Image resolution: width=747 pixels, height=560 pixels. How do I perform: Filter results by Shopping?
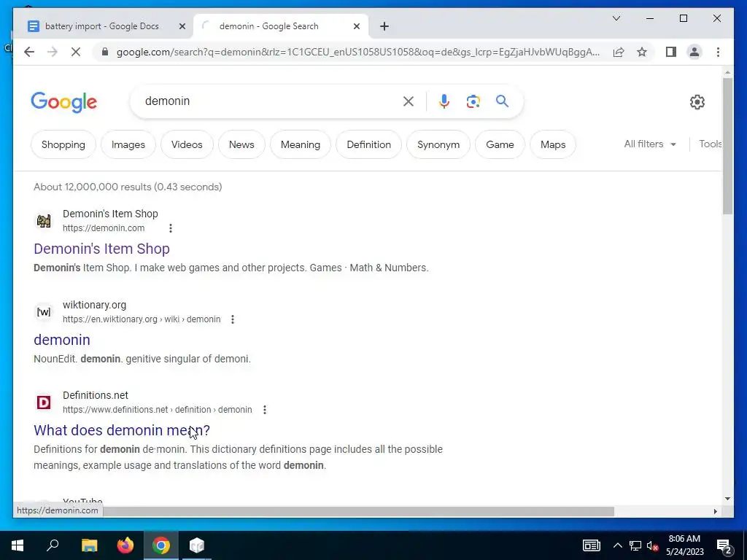63,144
